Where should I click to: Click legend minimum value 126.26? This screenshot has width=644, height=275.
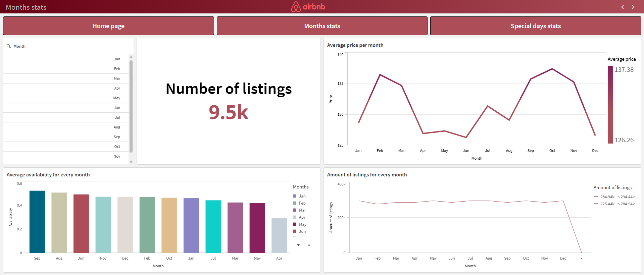coord(624,140)
